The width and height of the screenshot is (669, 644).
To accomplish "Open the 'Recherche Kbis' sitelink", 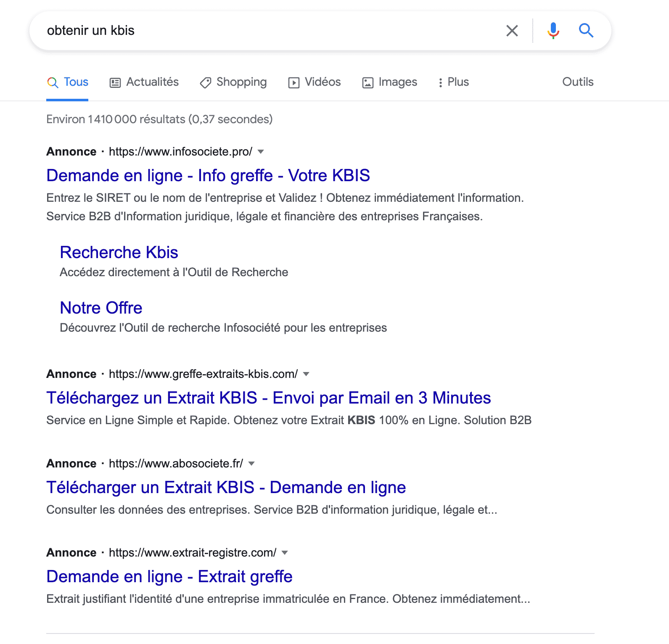I will pyautogui.click(x=119, y=253).
